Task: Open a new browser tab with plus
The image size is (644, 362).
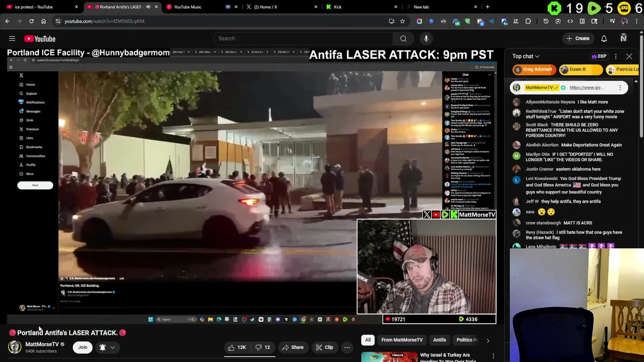Action: (488, 7)
